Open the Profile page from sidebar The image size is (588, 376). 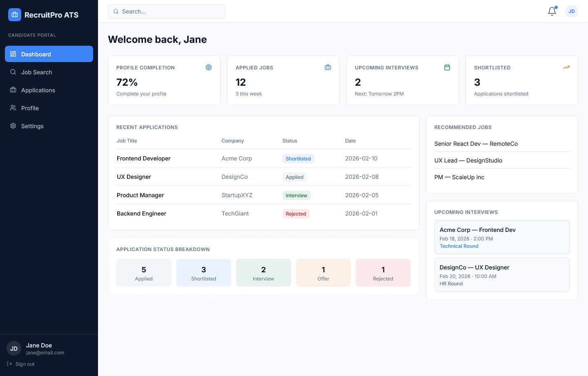30,108
